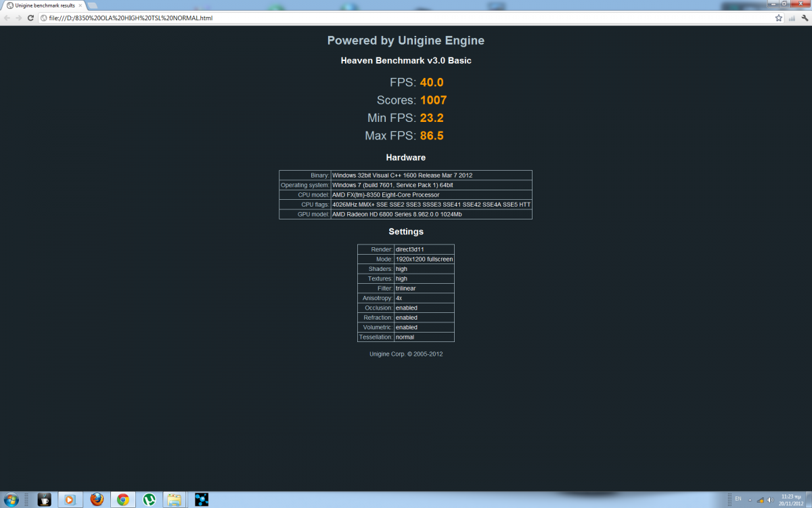This screenshot has width=812, height=508.
Task: Click the Hardware section heading
Action: pos(406,157)
